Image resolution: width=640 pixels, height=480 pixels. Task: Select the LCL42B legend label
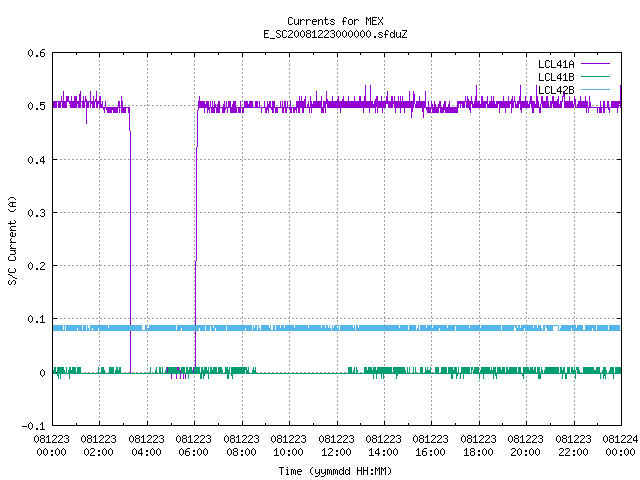[556, 90]
